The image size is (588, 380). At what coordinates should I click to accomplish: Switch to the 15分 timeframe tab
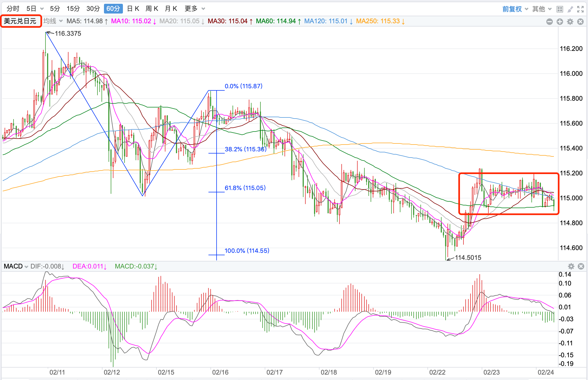point(73,9)
